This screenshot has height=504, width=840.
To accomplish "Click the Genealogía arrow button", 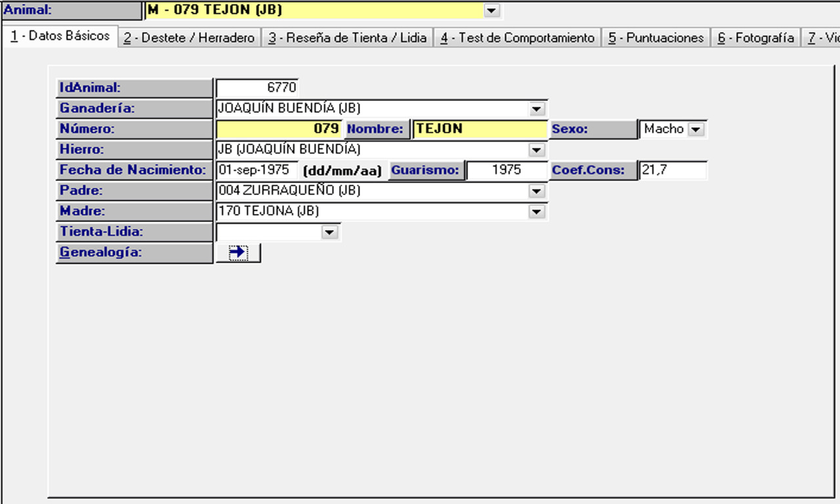I will pos(238,253).
